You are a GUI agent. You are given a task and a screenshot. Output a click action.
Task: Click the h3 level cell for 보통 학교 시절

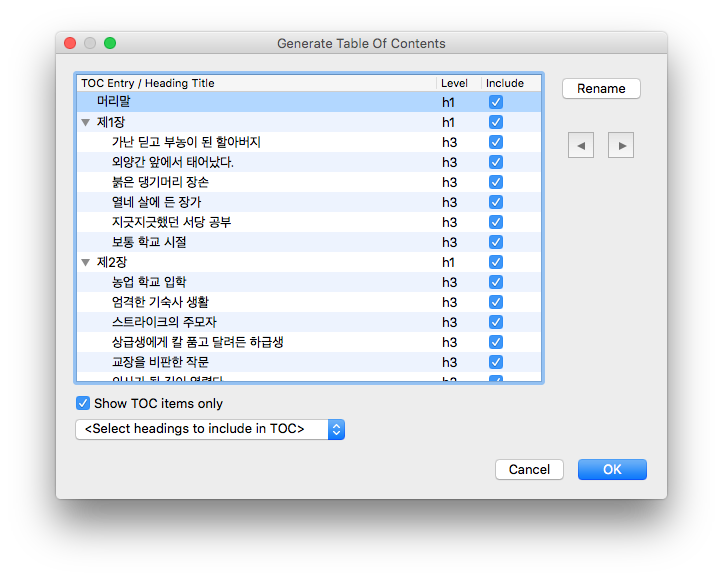pyautogui.click(x=450, y=242)
